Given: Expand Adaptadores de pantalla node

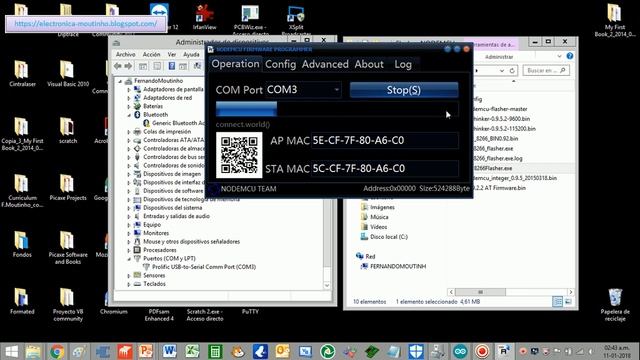Looking at the screenshot, I should [x=129, y=89].
